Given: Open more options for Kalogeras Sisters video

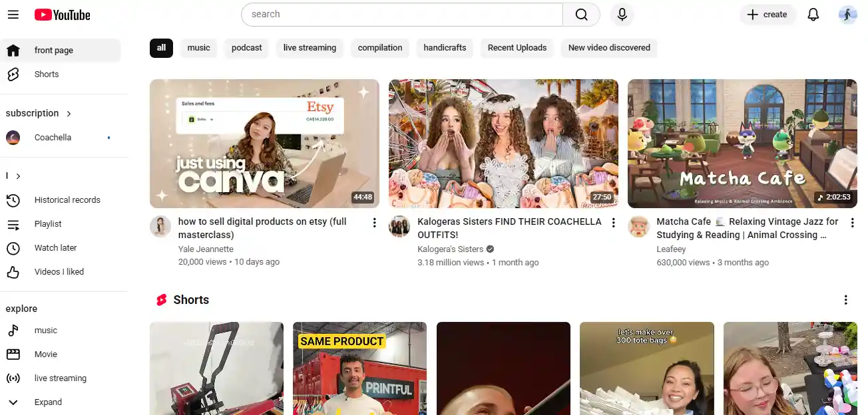Looking at the screenshot, I should click(613, 223).
